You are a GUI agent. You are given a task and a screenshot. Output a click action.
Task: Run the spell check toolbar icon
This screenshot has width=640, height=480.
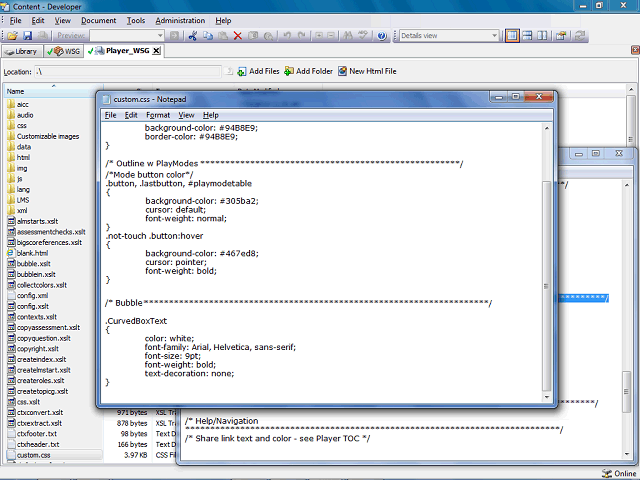(362, 36)
